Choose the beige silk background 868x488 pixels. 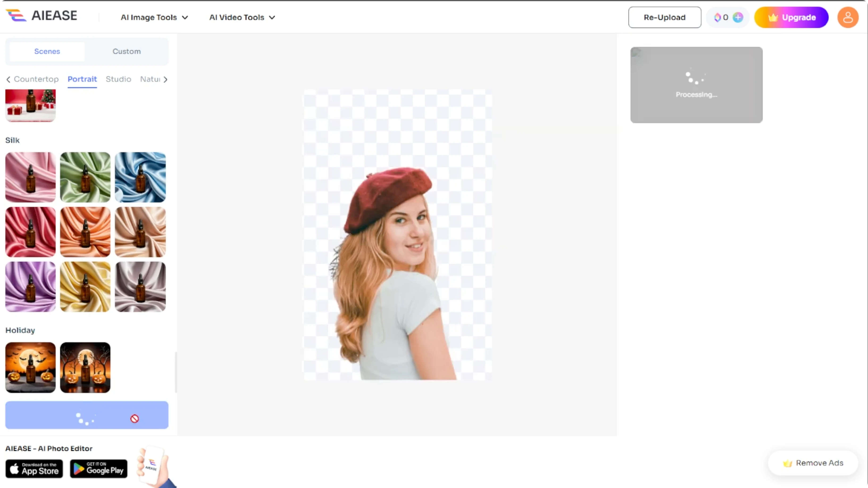[140, 232]
